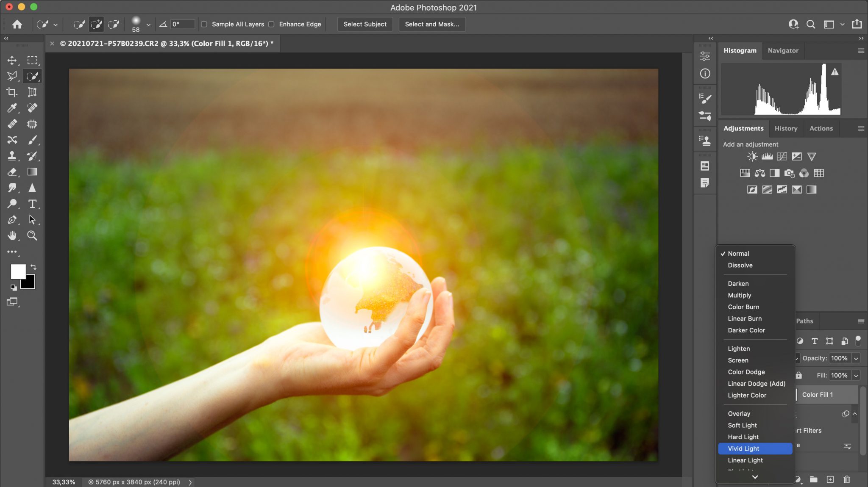Select the Move tool
The image size is (868, 487).
[12, 60]
